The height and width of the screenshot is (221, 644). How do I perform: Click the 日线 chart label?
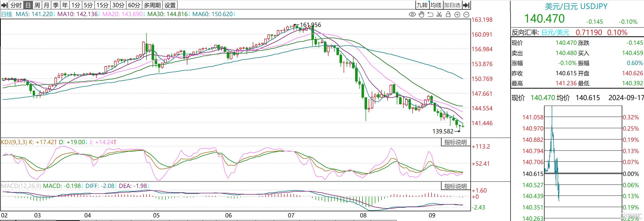pos(7,14)
